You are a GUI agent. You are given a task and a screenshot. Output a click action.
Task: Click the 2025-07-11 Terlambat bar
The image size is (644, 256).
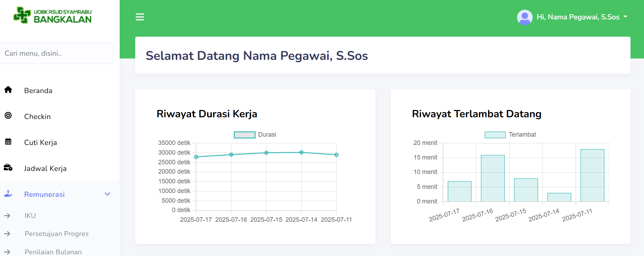point(592,175)
